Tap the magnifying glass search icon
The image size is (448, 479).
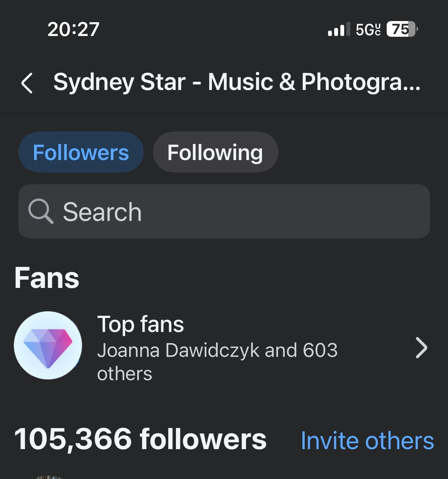click(41, 211)
